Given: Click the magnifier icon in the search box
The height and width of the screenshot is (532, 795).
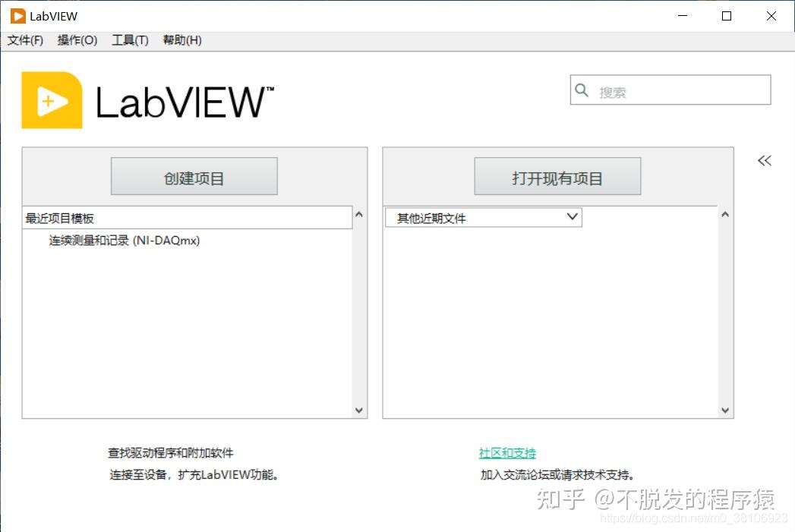Looking at the screenshot, I should [x=582, y=90].
